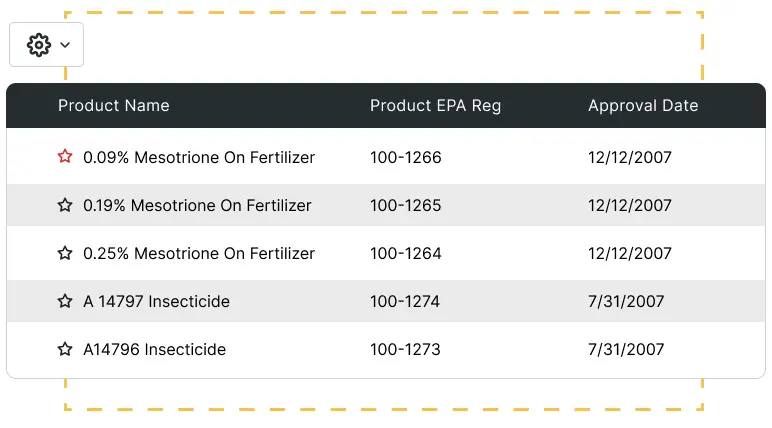This screenshot has height=428, width=772.
Task: Sort by the Product Name column header
Action: (113, 106)
